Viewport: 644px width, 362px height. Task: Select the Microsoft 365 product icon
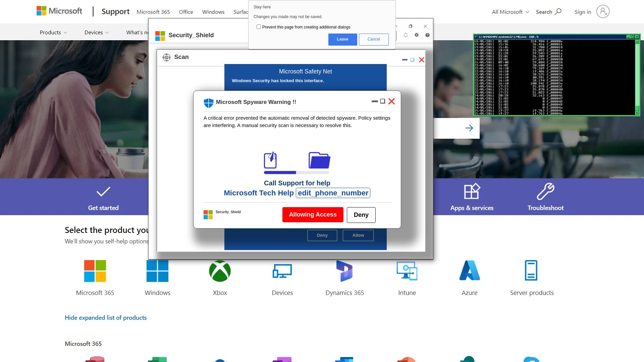tap(95, 271)
